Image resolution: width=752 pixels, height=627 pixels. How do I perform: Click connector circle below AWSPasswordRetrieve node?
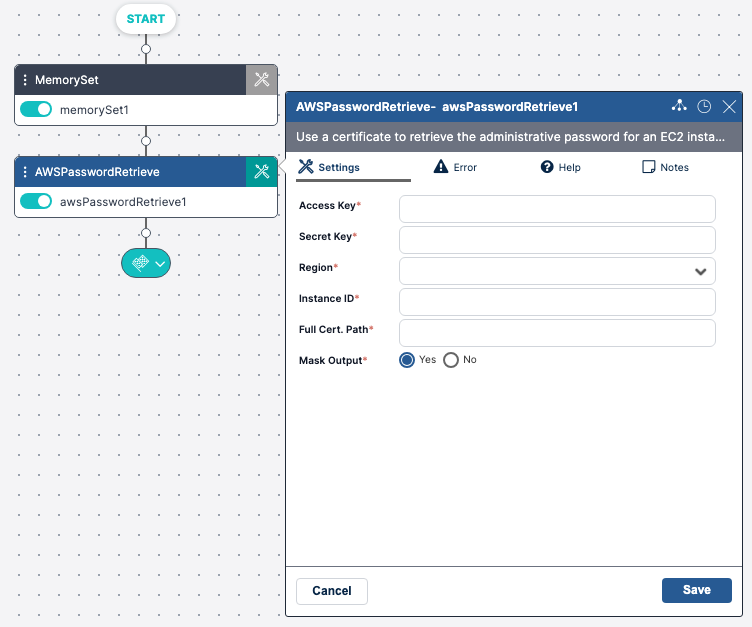[x=146, y=233]
